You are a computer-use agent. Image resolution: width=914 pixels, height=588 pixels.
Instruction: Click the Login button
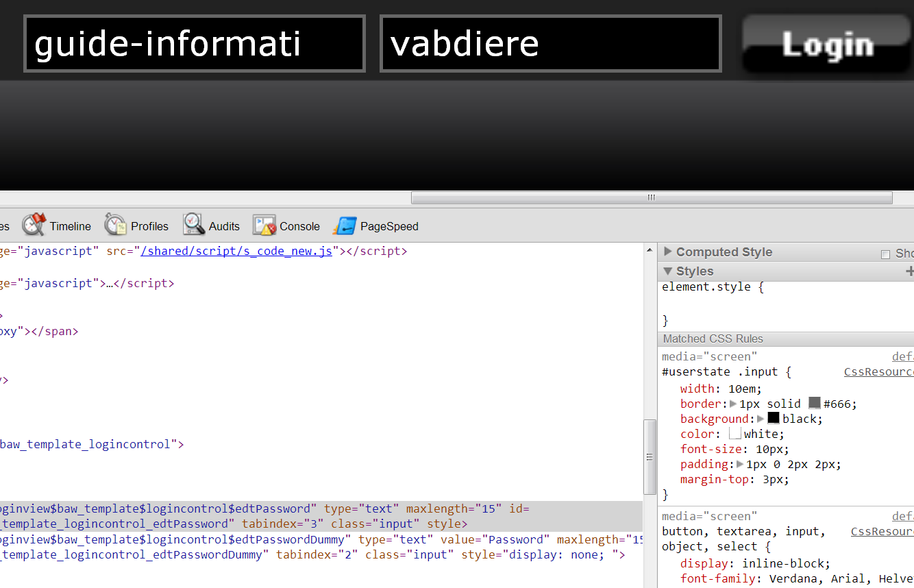(828, 44)
